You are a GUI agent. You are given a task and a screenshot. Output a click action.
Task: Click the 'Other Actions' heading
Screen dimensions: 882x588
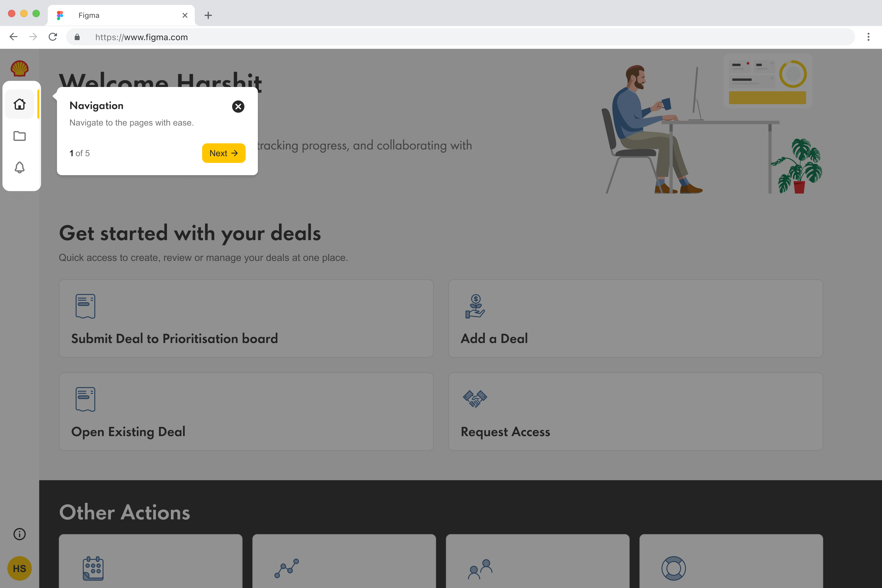point(125,512)
